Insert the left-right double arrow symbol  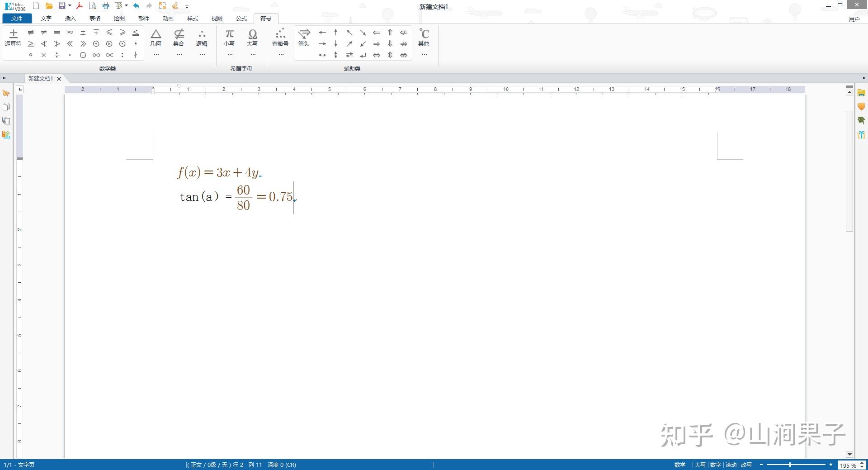(377, 55)
